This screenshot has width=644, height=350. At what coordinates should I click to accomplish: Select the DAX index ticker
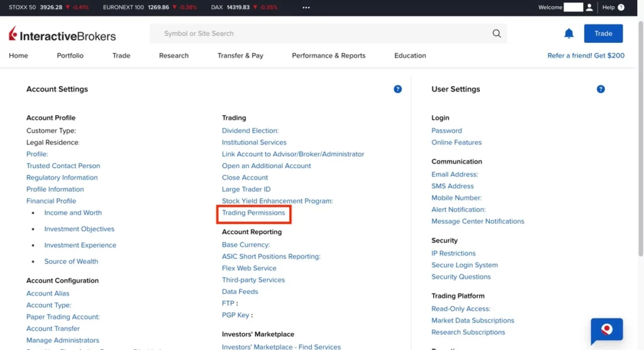(x=234, y=8)
